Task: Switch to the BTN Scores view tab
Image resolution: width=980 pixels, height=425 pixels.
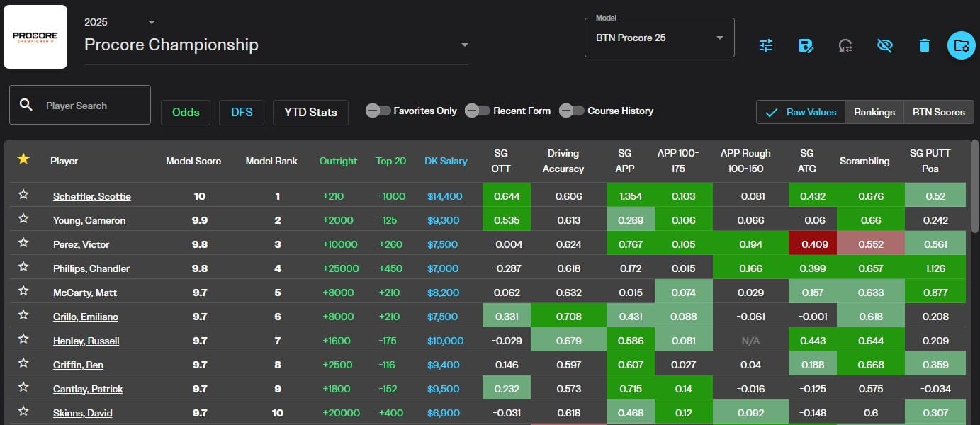Action: [939, 112]
